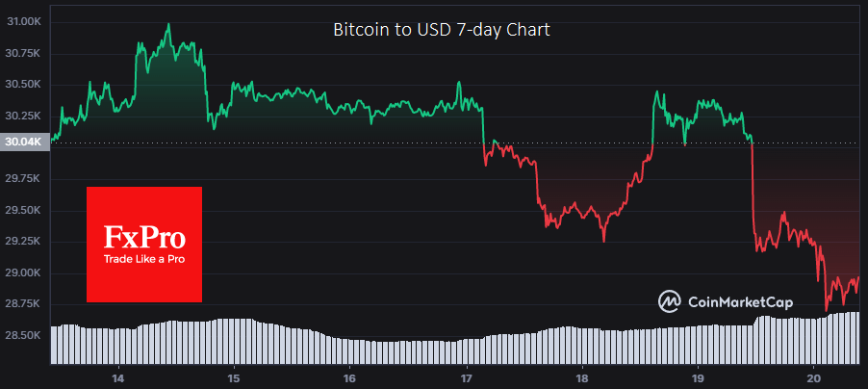Click the 29.75K y-axis label

tap(24, 179)
